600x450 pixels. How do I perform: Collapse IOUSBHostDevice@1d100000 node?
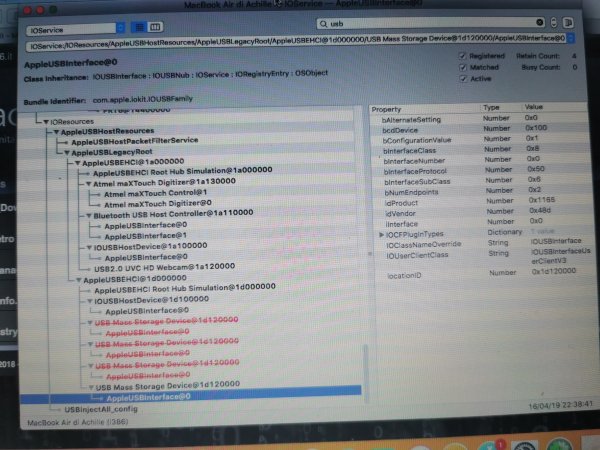(90, 301)
